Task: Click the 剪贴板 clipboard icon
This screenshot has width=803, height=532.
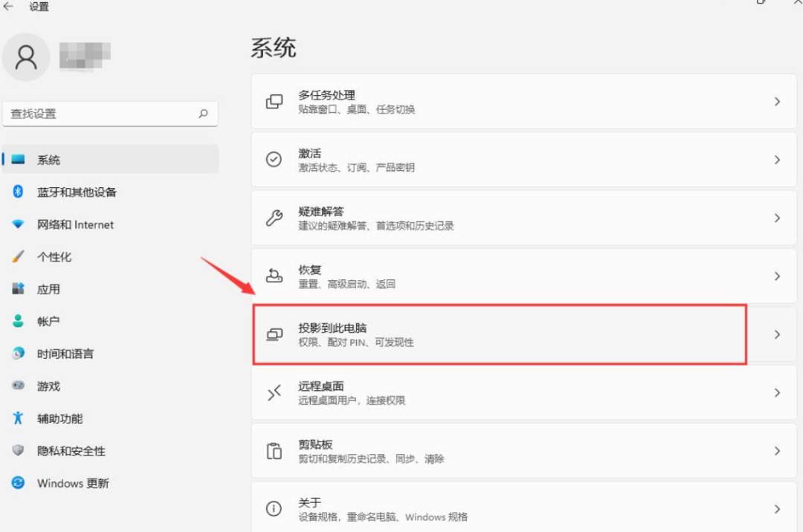Action: [274, 451]
